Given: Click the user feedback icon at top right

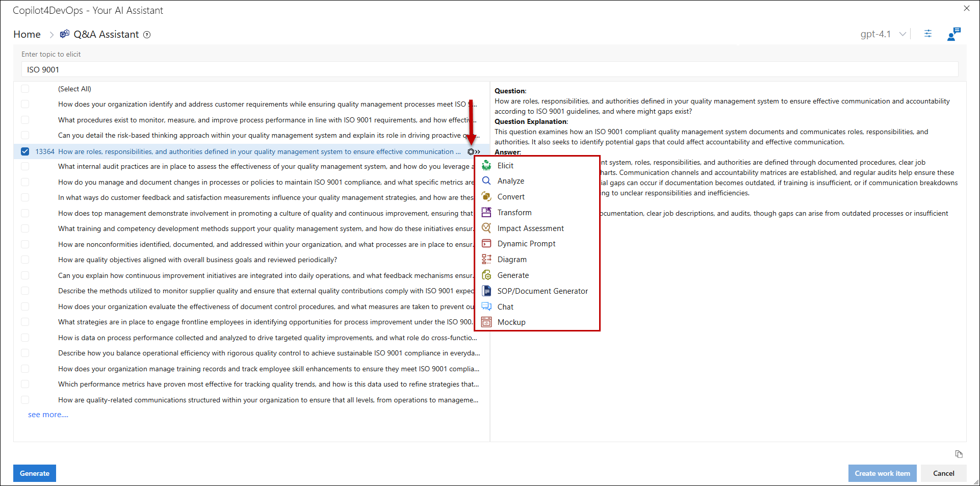Looking at the screenshot, I should pos(953,34).
